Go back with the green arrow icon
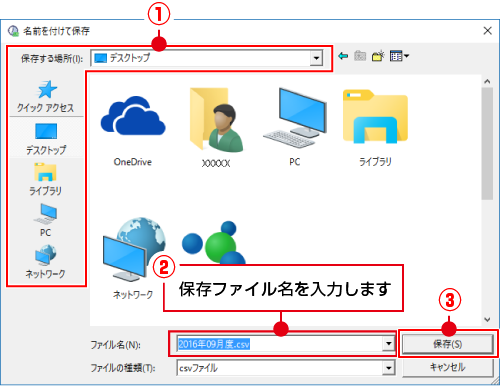 (x=343, y=56)
